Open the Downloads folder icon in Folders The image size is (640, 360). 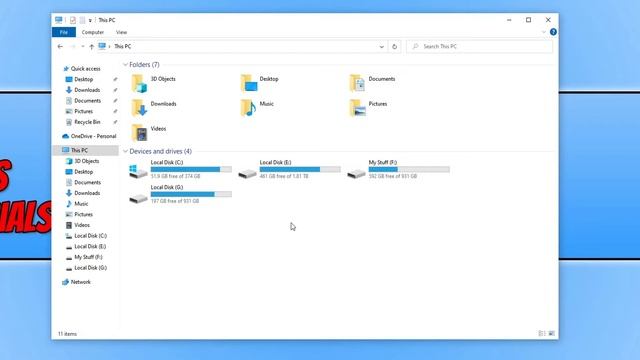point(139,108)
